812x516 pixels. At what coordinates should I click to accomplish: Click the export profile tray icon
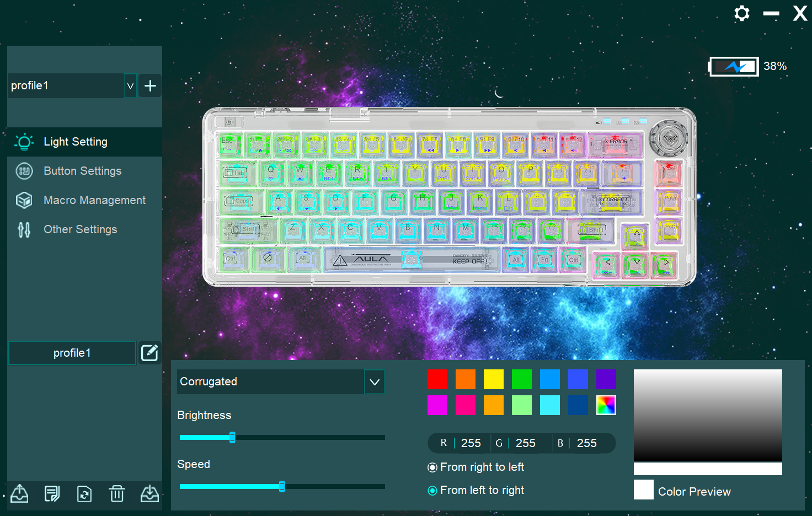point(19,493)
